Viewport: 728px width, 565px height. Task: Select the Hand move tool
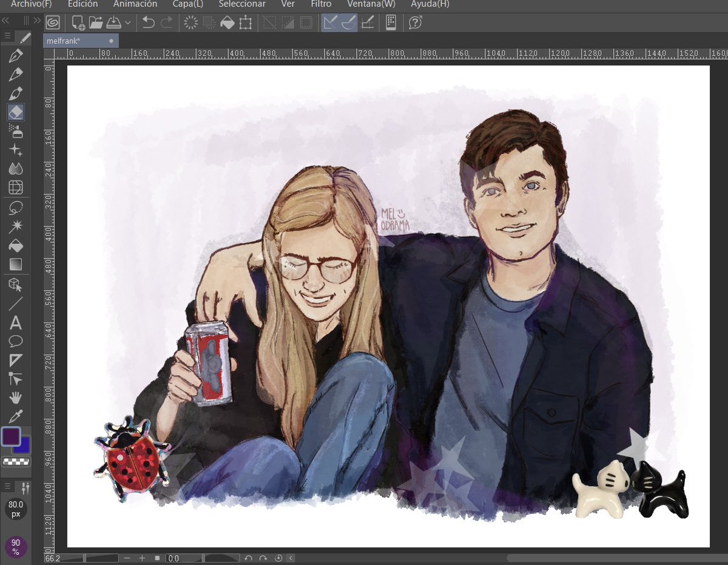(16, 398)
